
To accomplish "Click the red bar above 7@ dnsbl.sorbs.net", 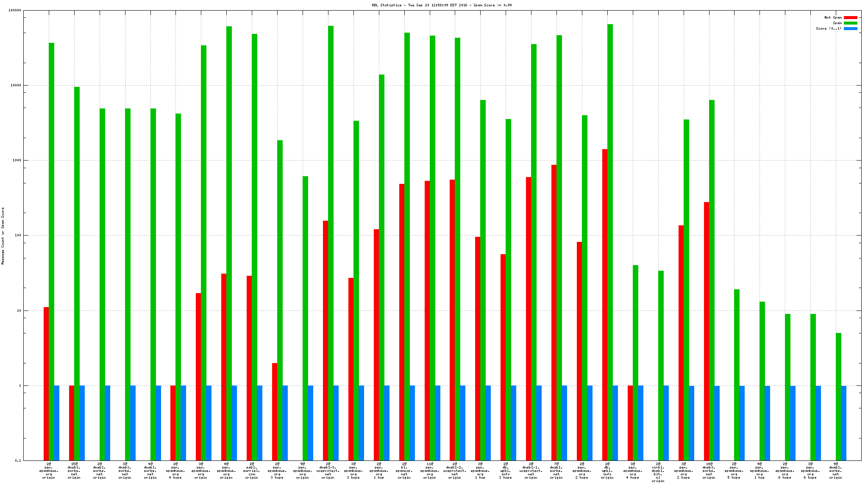I will pyautogui.click(x=554, y=313).
